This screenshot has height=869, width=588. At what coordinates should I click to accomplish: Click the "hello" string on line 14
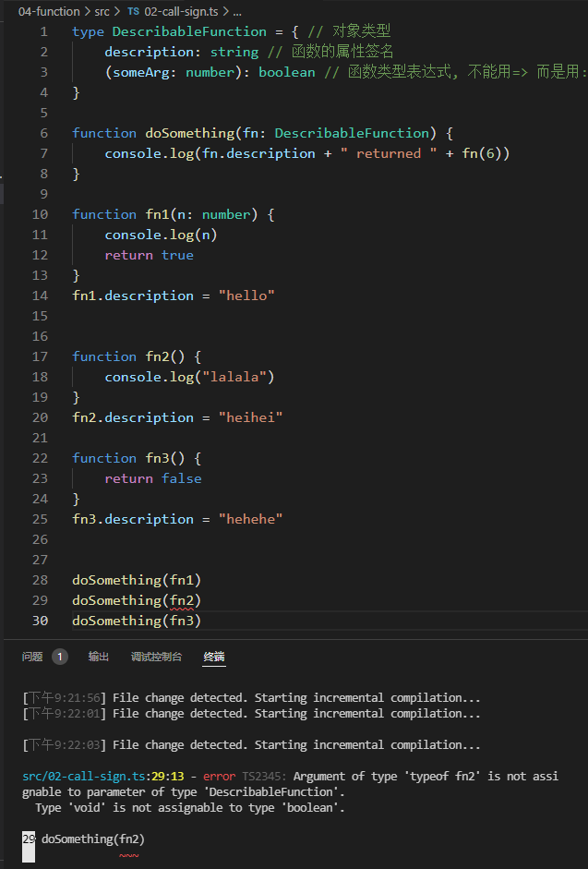pos(246,296)
